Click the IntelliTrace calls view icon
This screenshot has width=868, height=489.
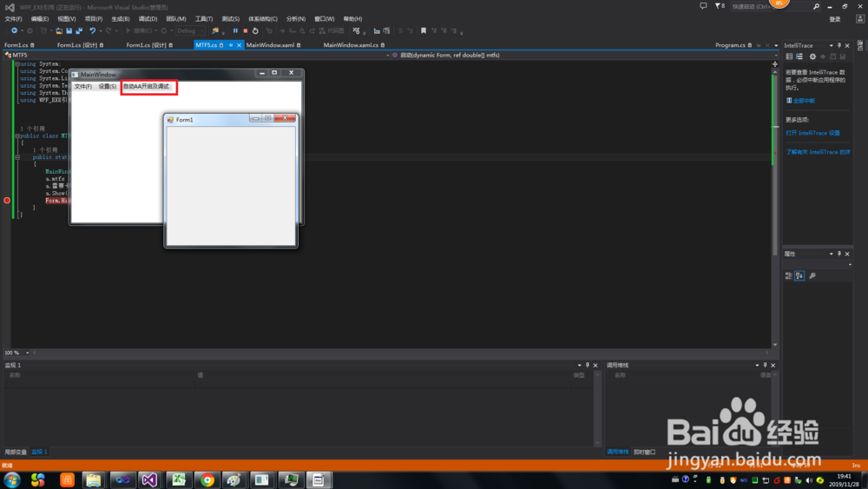(x=799, y=56)
